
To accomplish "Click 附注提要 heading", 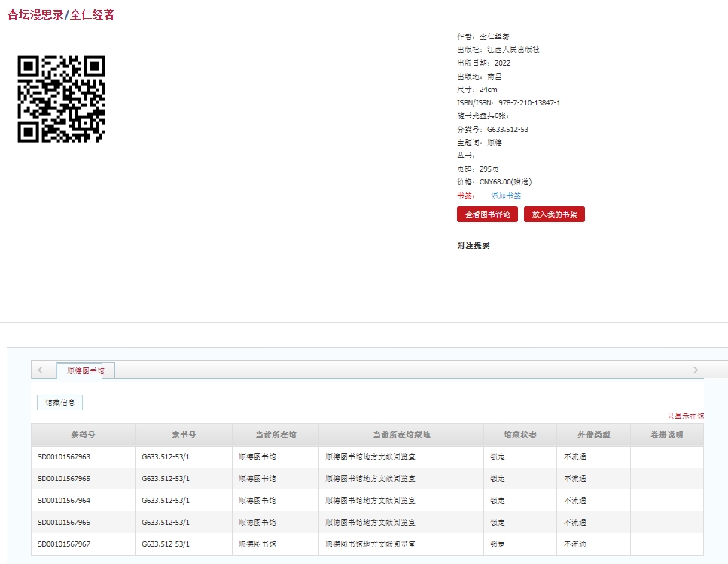I will coord(474,246).
